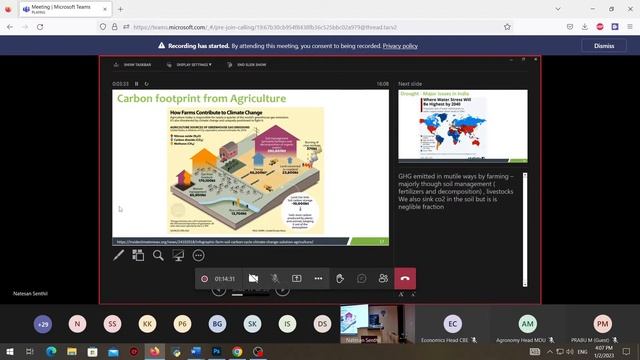Show the participants list
The height and width of the screenshot is (360, 640).
click(x=383, y=278)
